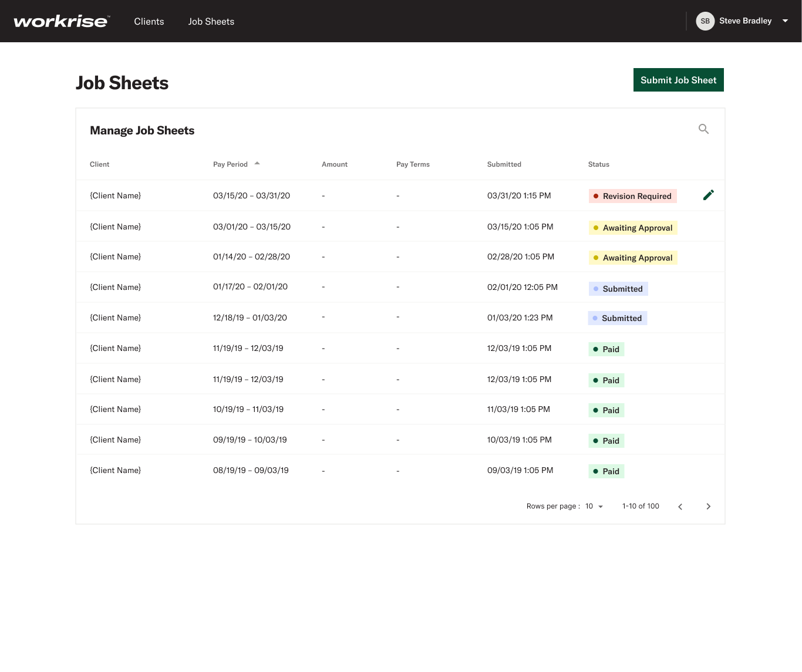802x672 pixels.
Task: Click the Submit Job Sheet button
Action: 678,80
